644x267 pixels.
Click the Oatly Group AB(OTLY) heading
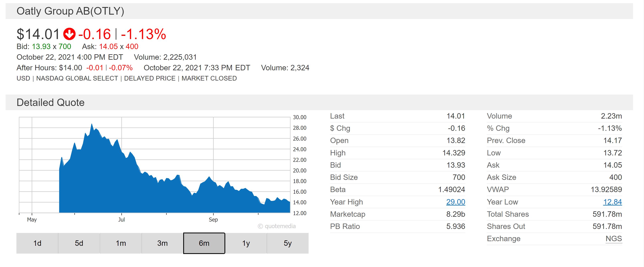[x=70, y=11]
